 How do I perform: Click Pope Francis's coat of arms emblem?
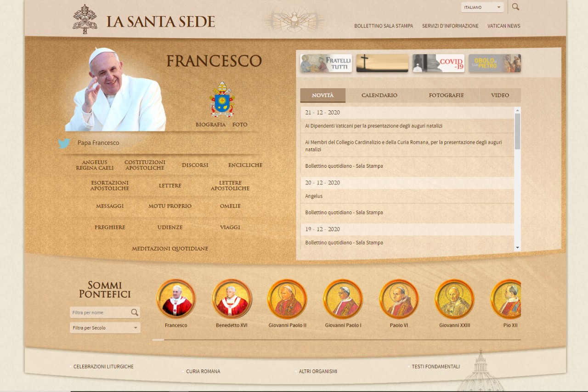pos(222,102)
